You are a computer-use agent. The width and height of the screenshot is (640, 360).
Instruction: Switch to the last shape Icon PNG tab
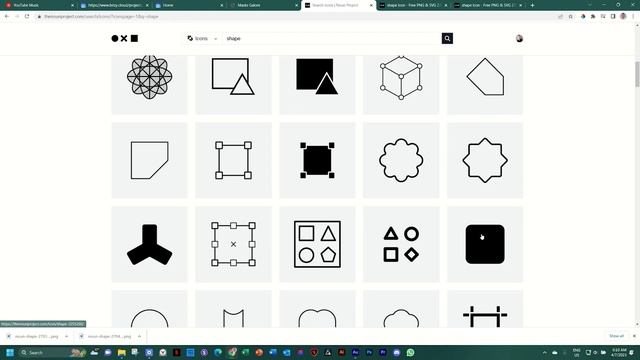pyautogui.click(x=487, y=5)
